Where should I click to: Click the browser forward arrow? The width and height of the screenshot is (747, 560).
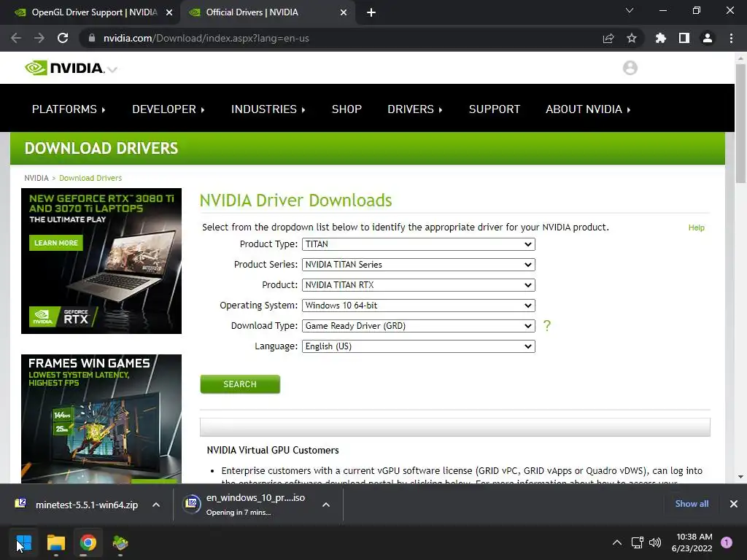(x=39, y=38)
